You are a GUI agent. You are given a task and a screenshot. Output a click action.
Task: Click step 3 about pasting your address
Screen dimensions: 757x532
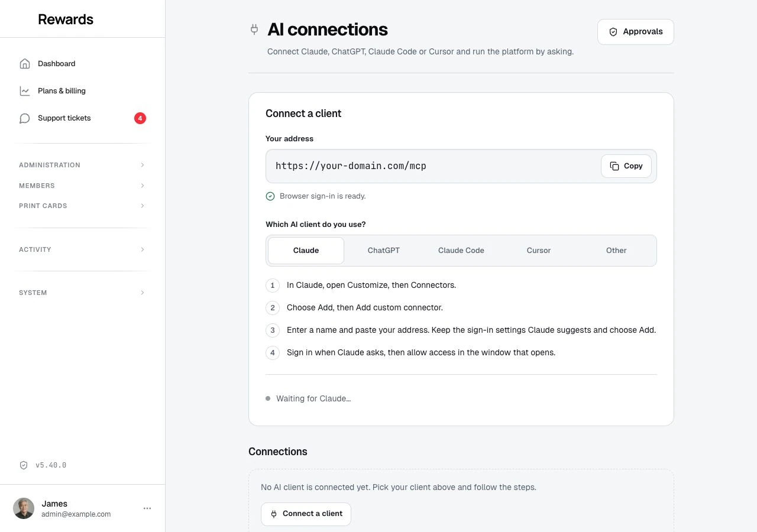[x=471, y=330]
